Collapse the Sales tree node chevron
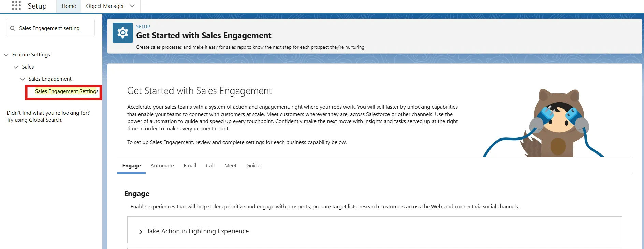Viewport: 644px width, 249px height. 16,67
